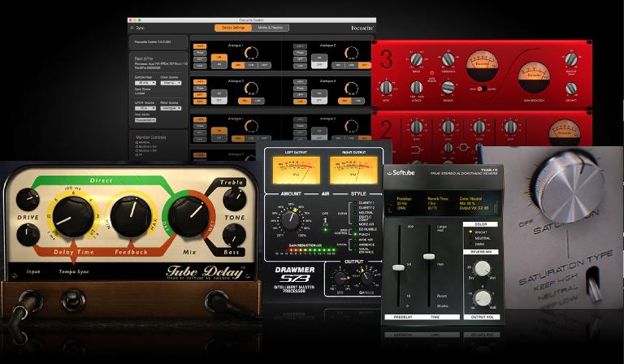Click the high-pass filter symbol on Red 2

(x=417, y=150)
